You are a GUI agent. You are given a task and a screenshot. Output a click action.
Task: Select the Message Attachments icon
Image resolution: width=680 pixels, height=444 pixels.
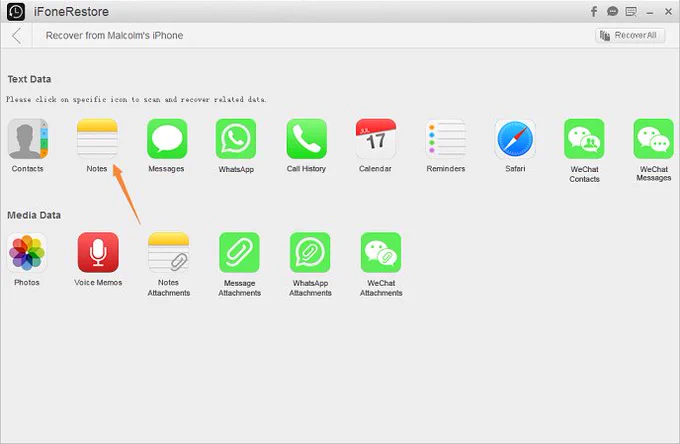[x=239, y=252]
